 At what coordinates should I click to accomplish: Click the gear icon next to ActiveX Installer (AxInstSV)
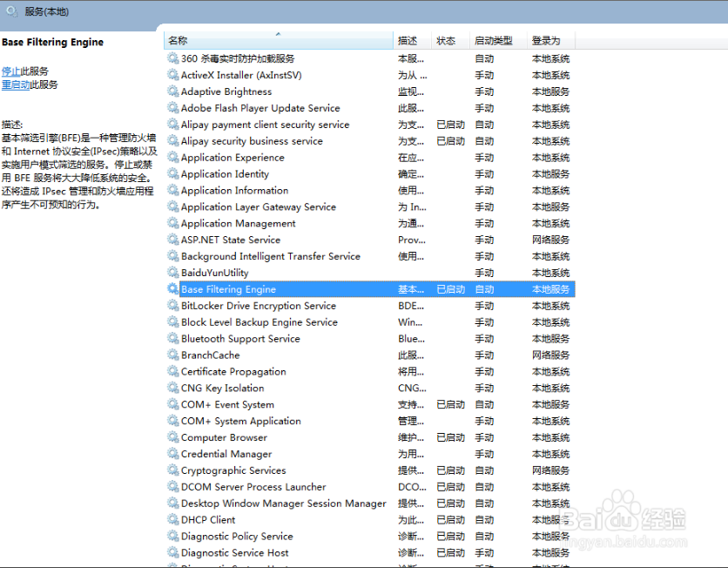(x=172, y=75)
